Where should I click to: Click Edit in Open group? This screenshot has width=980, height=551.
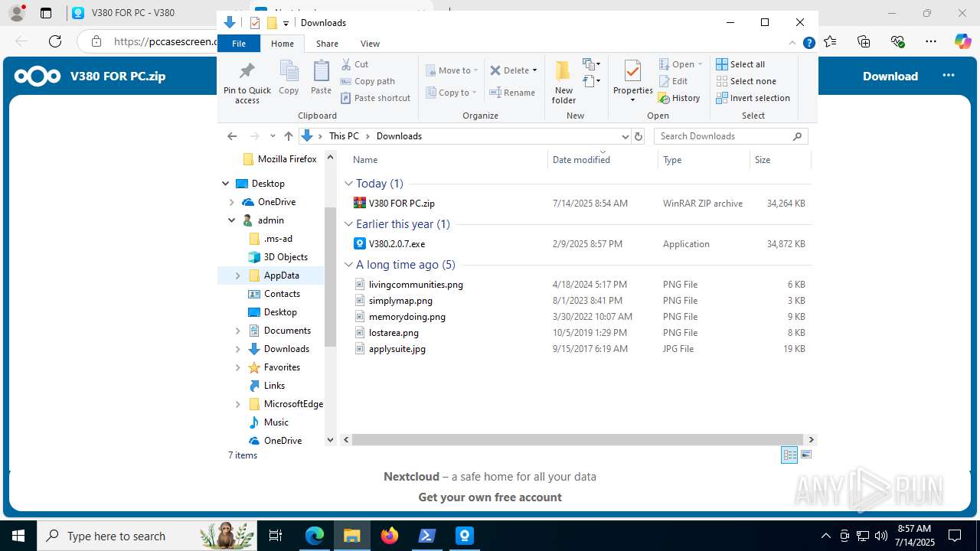(x=672, y=81)
